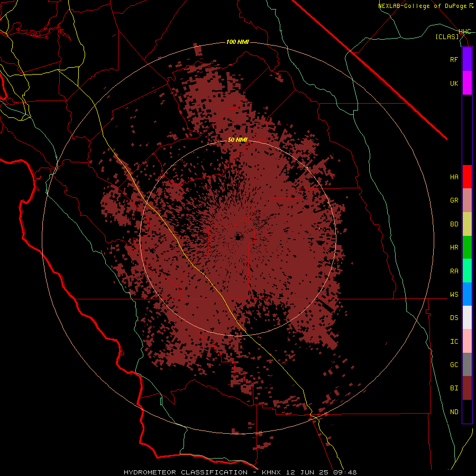Click the RF legend label

point(454,59)
